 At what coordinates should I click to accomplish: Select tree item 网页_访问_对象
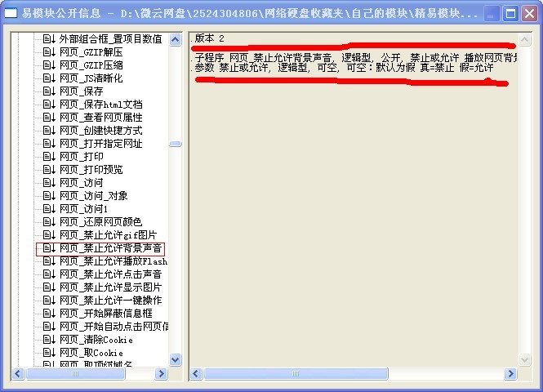94,196
